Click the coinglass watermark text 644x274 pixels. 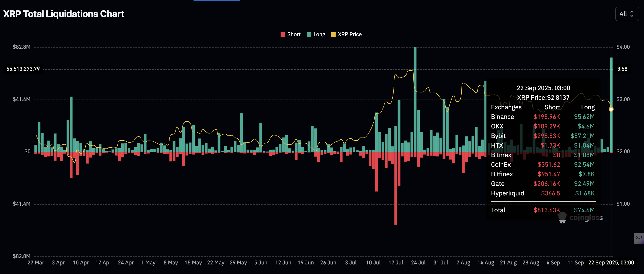click(586, 218)
